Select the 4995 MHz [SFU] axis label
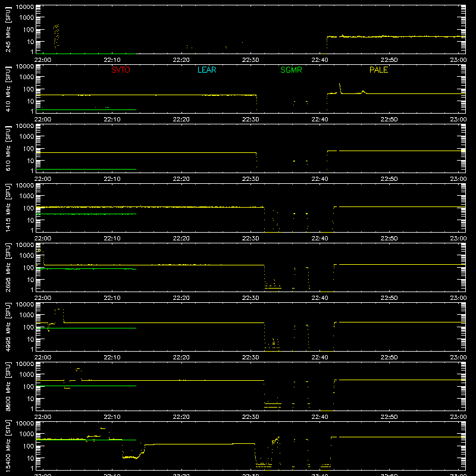Screen dimensions: 476x476 coord(8,327)
